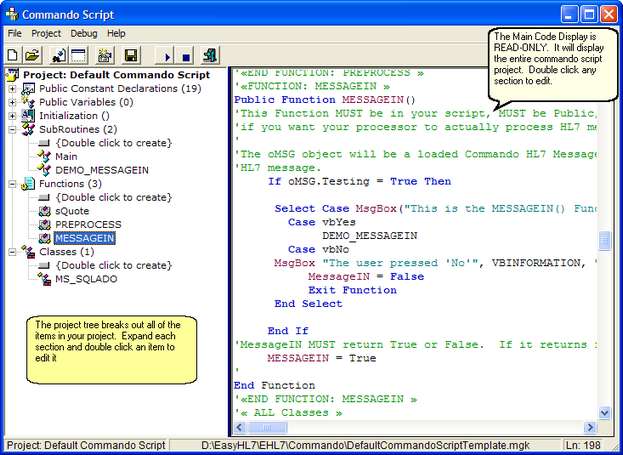Screen dimensions: 623x455
Task: Expand the Initialization () node
Action: click(12, 116)
